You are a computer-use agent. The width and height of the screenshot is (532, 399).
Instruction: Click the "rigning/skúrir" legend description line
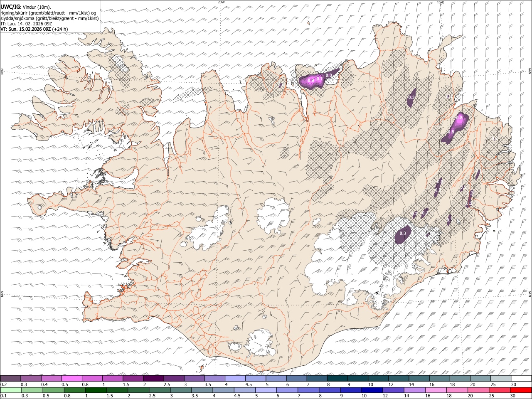tap(48, 13)
